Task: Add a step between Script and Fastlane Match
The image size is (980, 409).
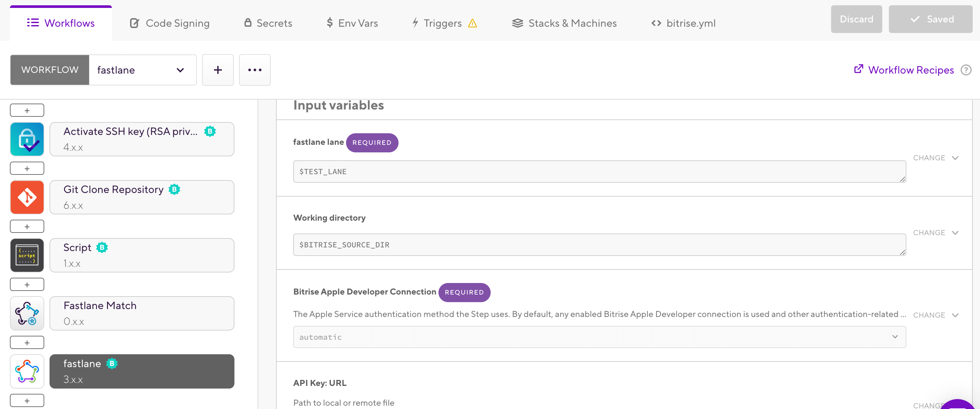Action: [27, 285]
